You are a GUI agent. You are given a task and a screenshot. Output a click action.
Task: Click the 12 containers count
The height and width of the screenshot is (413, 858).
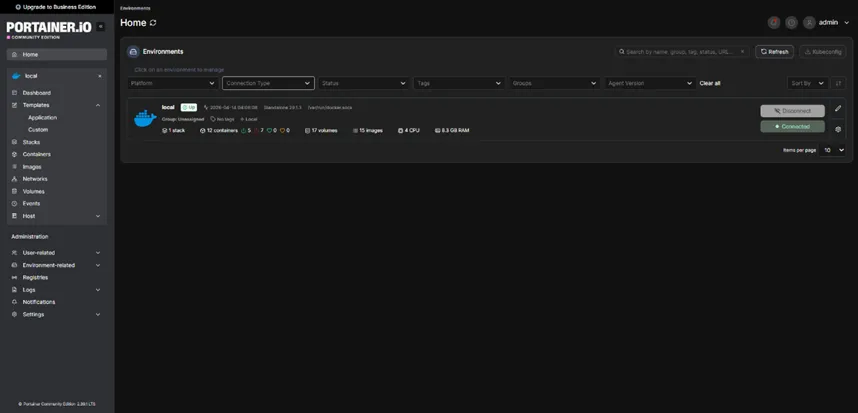pyautogui.click(x=219, y=131)
